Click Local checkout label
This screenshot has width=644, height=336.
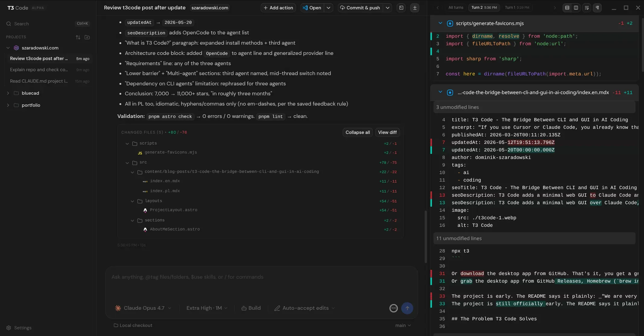133,325
